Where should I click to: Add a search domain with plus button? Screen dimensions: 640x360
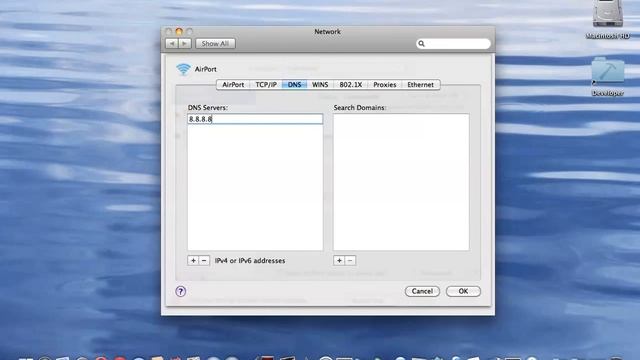339,260
